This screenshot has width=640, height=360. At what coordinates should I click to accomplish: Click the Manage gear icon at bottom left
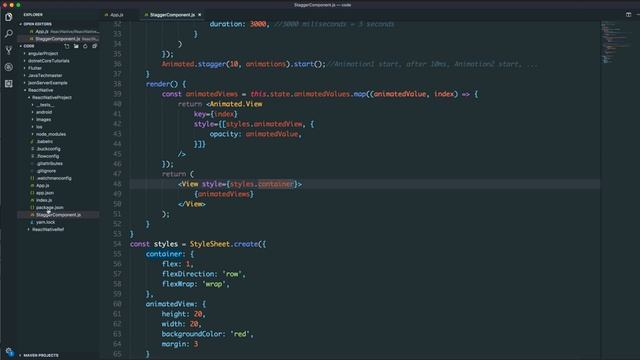tap(9, 352)
